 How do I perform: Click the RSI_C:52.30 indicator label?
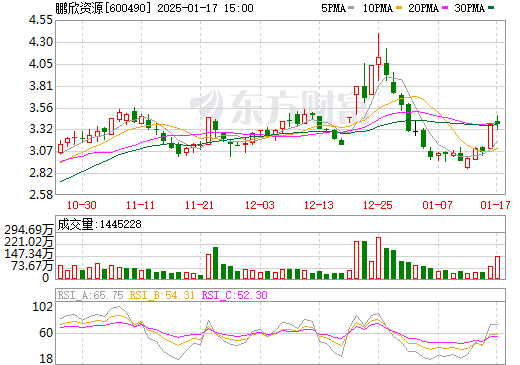coord(235,295)
